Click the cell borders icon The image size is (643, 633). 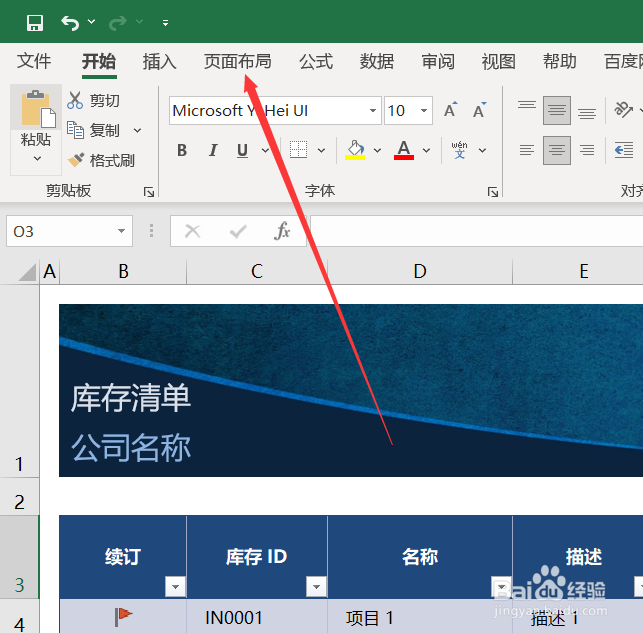coord(299,150)
